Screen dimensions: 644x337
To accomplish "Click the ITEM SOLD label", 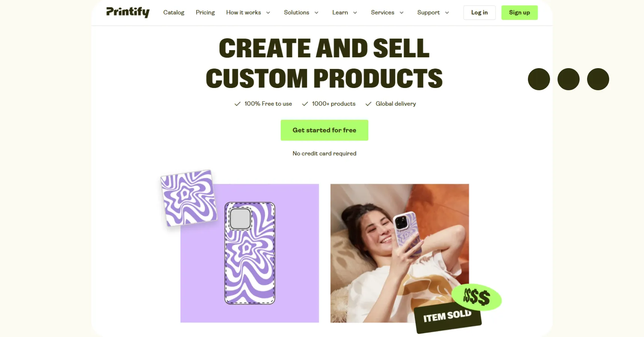I will (x=447, y=316).
